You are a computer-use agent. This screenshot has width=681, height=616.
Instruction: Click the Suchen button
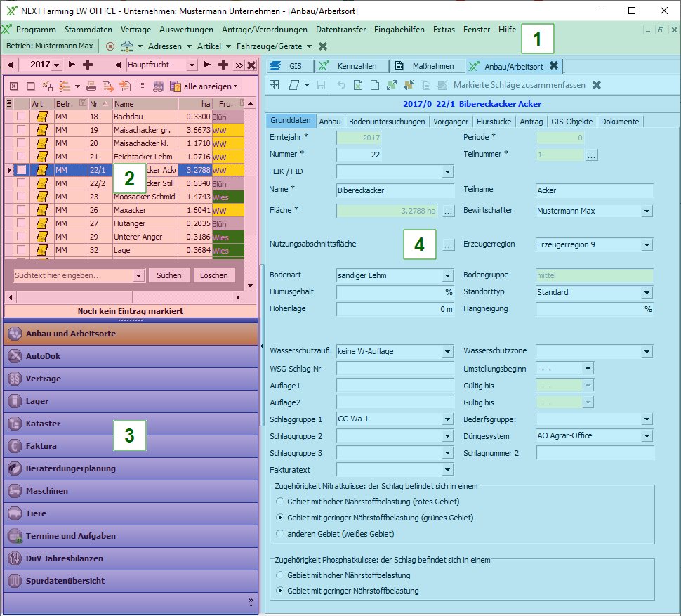(168, 276)
